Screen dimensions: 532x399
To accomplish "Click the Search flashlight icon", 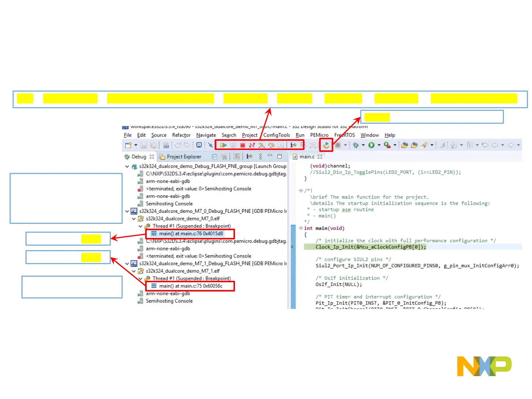I will (x=424, y=145).
